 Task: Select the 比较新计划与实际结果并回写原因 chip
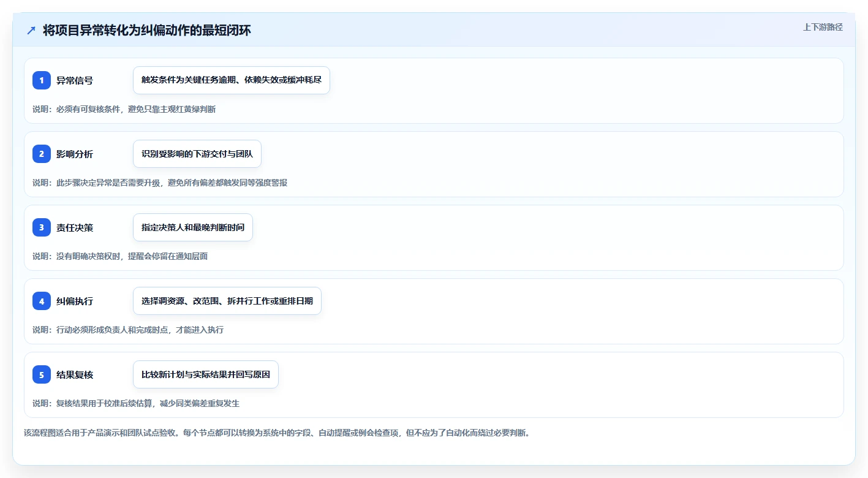pos(206,374)
